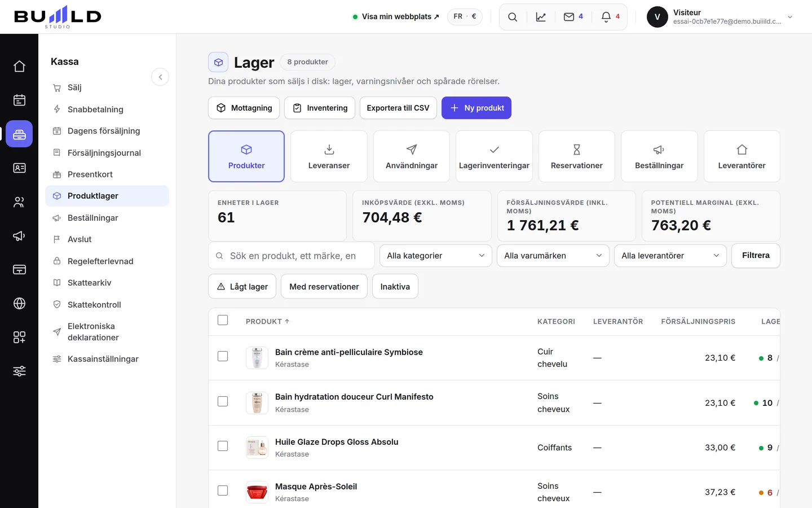The height and width of the screenshot is (508, 812).
Task: Switch to the Lagerinventeringar tab
Action: [494, 156]
